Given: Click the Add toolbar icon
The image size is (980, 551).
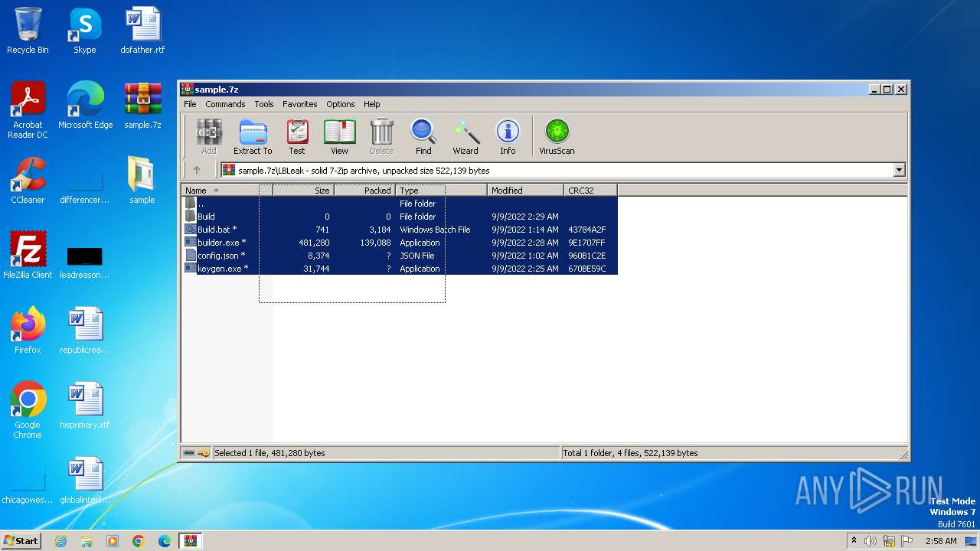Looking at the screenshot, I should coord(208,137).
